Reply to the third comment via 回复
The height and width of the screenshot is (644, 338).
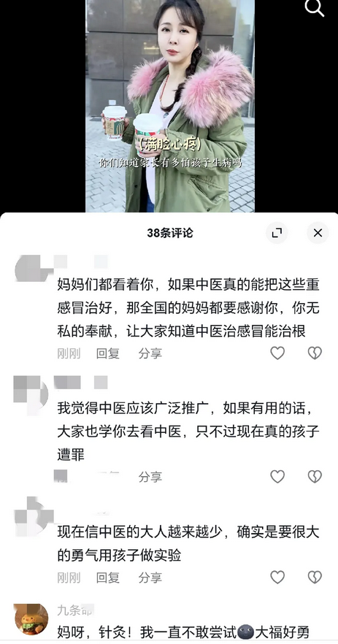pyautogui.click(x=107, y=578)
